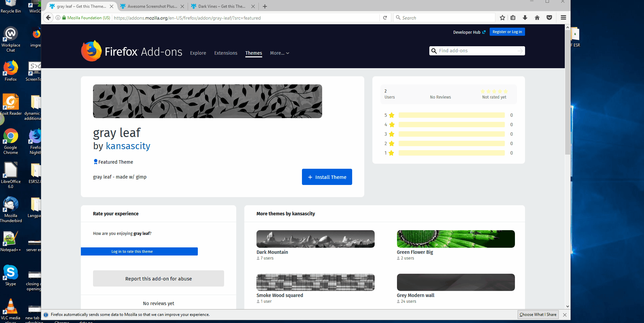
Task: Switch to the Awesome Screenshot Plus tab
Action: click(x=152, y=6)
